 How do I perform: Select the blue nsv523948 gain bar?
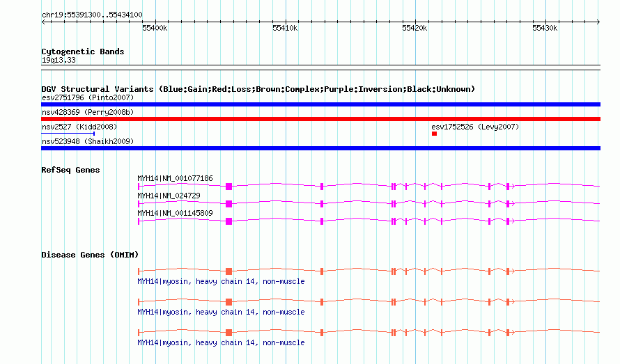click(320, 148)
